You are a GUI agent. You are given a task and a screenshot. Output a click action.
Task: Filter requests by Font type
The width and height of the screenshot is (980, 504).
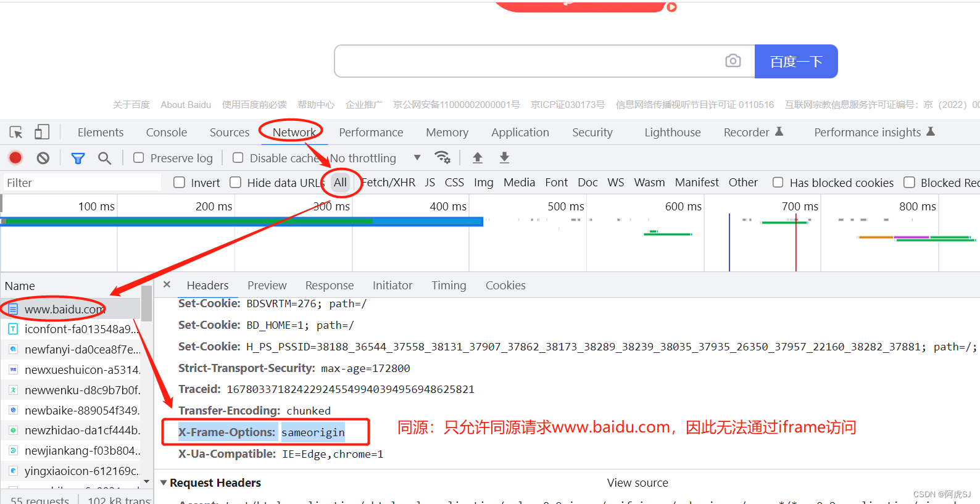click(557, 183)
